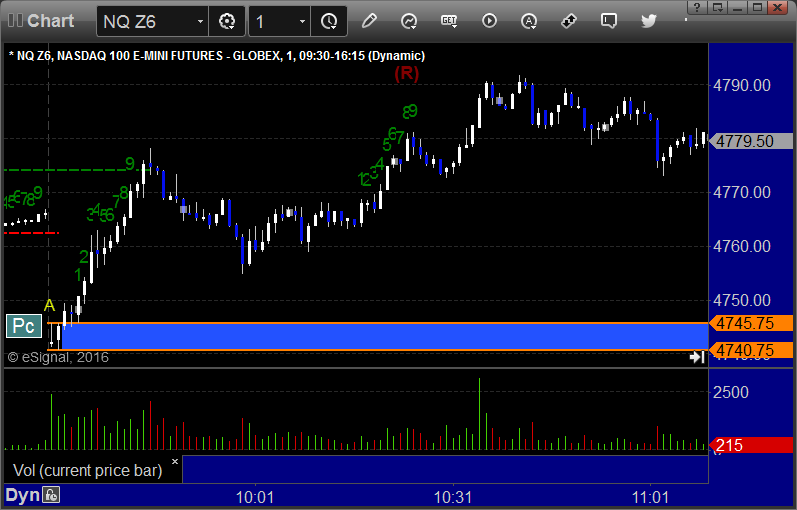The image size is (797, 510).
Task: Click the 10:31 time axis label
Action: click(x=453, y=497)
